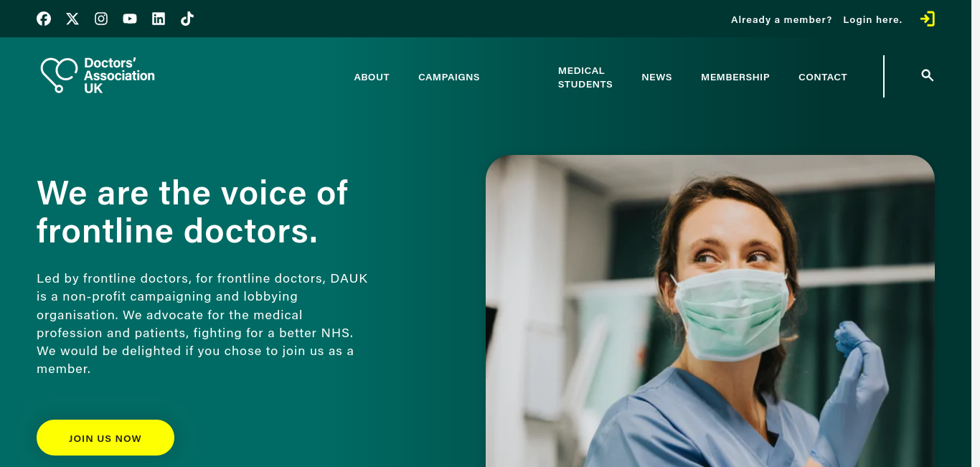Screen dimensions: 980x467
Task: Open the search magnifier icon
Action: pos(928,75)
